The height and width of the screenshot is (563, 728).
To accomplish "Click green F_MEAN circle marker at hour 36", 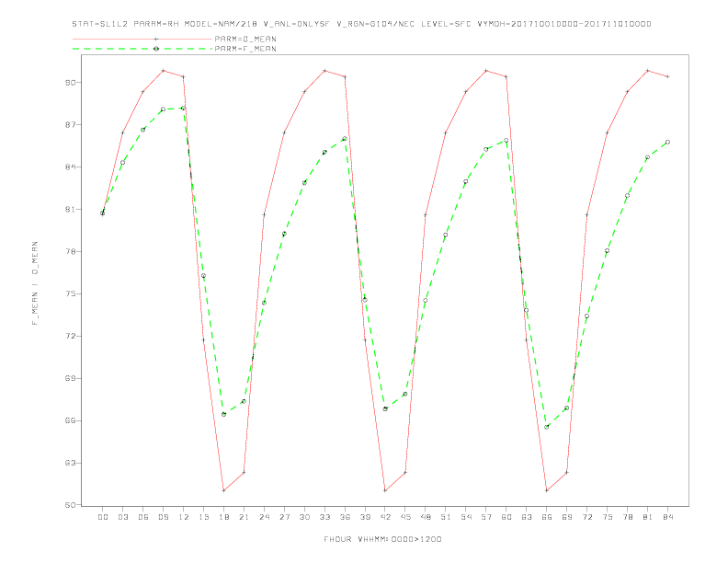I will point(345,139).
